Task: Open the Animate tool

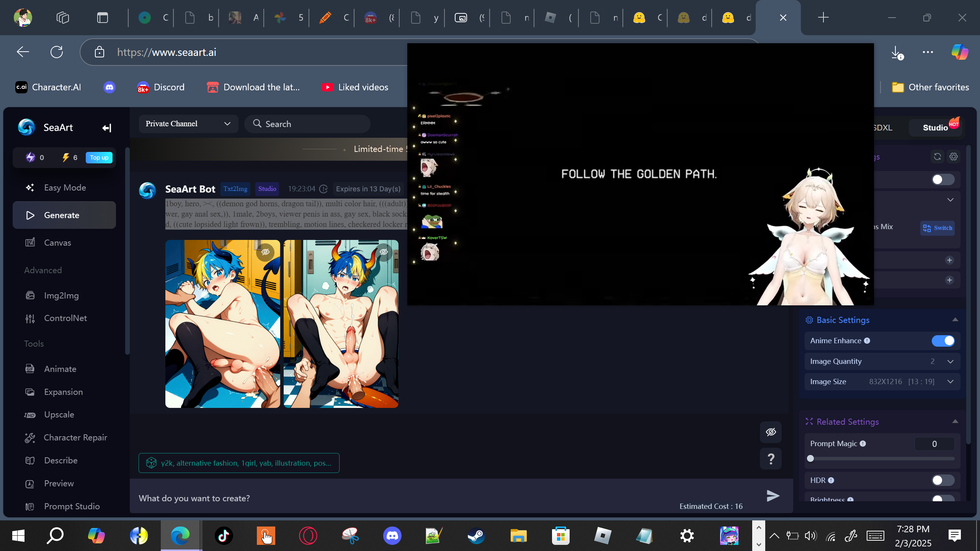Action: (x=64, y=369)
